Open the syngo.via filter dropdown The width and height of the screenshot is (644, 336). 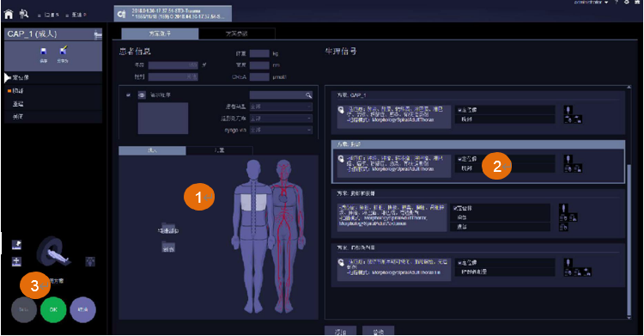point(281,130)
